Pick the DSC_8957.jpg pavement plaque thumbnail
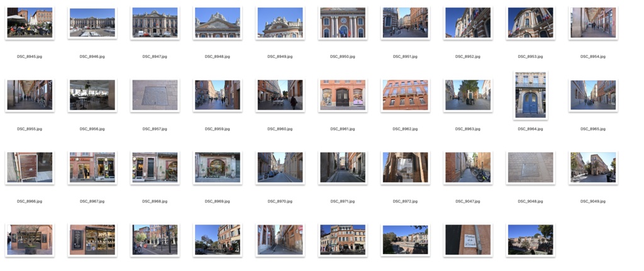Viewport: 644px width, 271px height. (x=155, y=95)
